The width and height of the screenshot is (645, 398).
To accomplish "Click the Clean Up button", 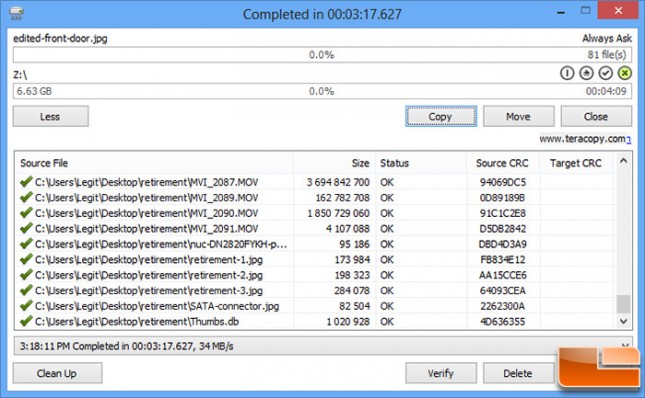I will pyautogui.click(x=57, y=373).
